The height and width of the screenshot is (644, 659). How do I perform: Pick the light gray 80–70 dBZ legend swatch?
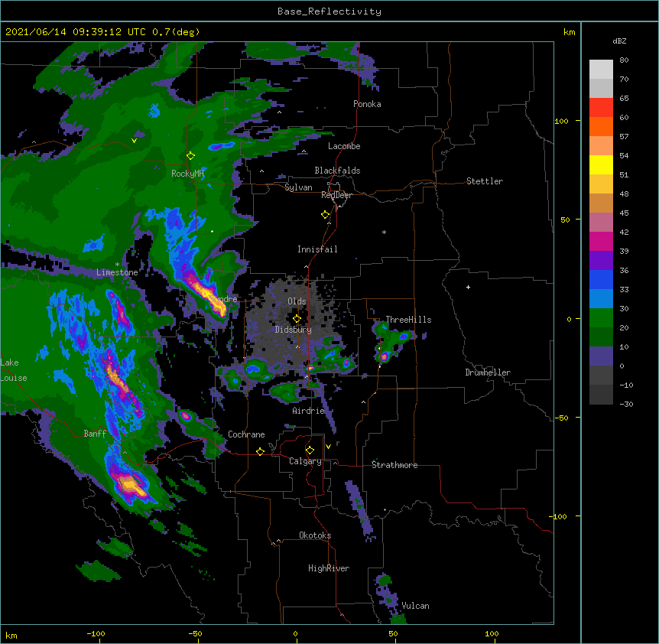tap(601, 70)
